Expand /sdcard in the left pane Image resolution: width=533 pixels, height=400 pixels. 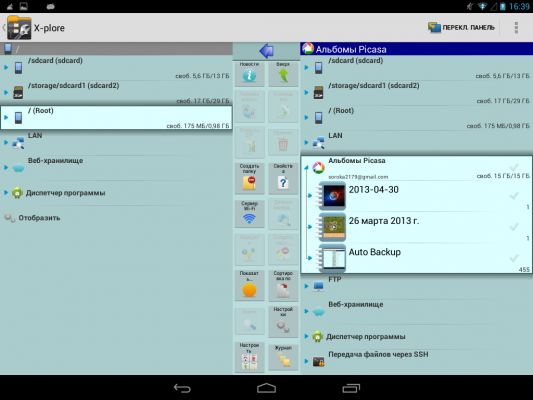point(6,67)
